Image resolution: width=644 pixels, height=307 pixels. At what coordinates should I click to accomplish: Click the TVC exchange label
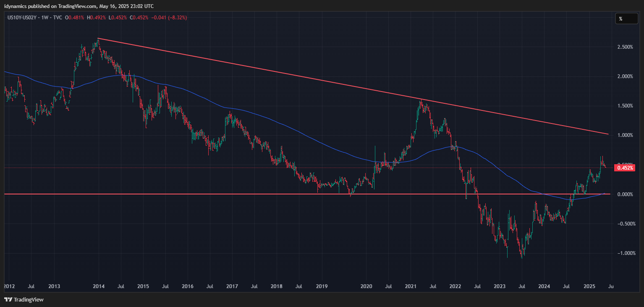(x=58, y=18)
